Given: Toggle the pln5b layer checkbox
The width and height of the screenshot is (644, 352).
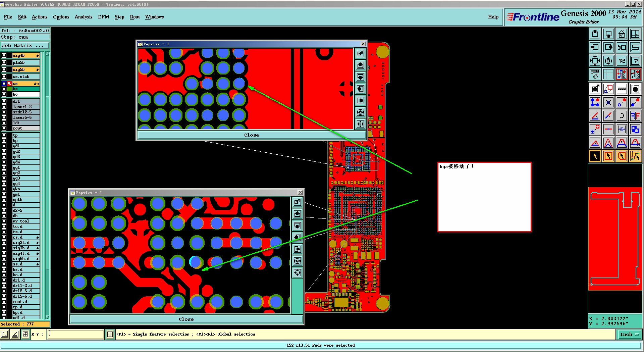Looking at the screenshot, I should pos(4,62).
